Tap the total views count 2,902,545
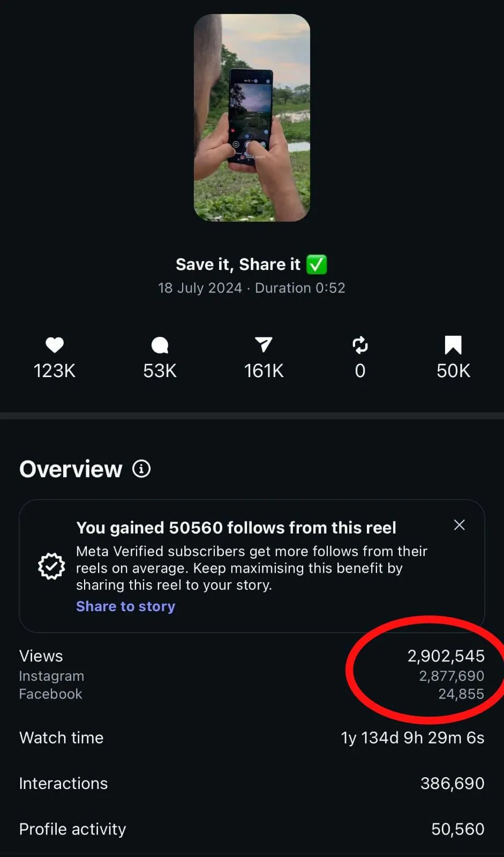 click(x=446, y=656)
